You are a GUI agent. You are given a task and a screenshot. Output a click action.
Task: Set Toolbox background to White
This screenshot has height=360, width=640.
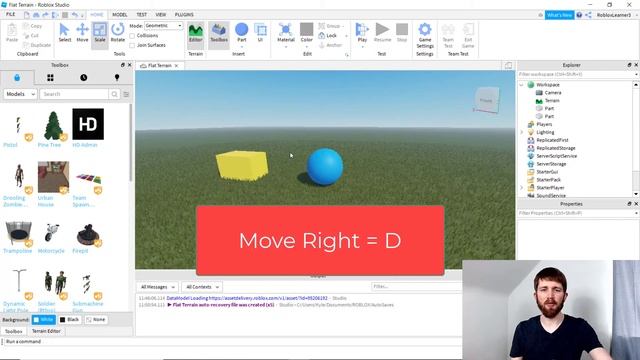44,320
